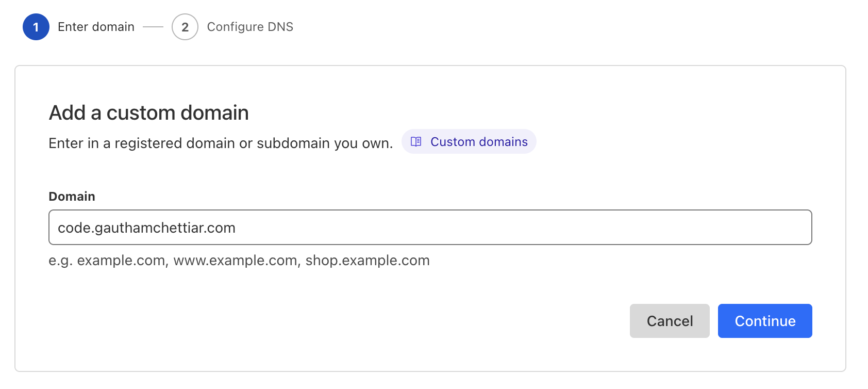Click the blue circle containing number 1
Viewport: 868px width, 389px height.
point(36,27)
